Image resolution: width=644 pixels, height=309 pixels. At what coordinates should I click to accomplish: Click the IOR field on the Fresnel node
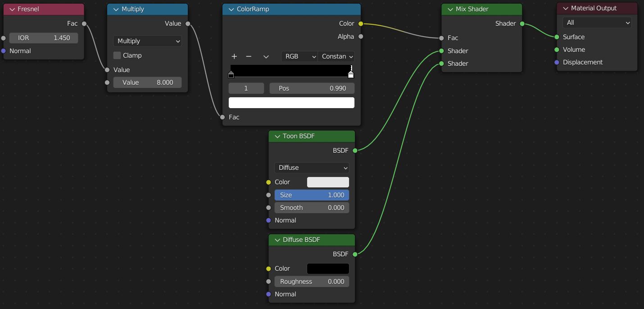[43, 38]
